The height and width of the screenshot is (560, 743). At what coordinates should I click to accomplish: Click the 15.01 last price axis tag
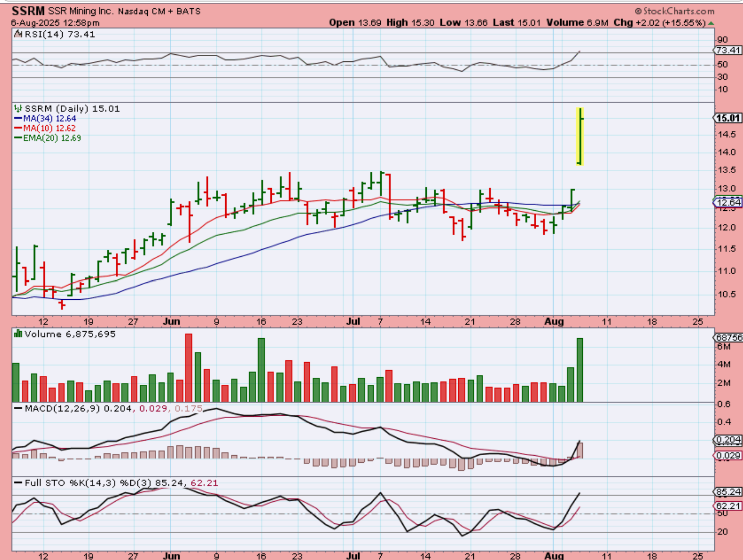coord(728,118)
